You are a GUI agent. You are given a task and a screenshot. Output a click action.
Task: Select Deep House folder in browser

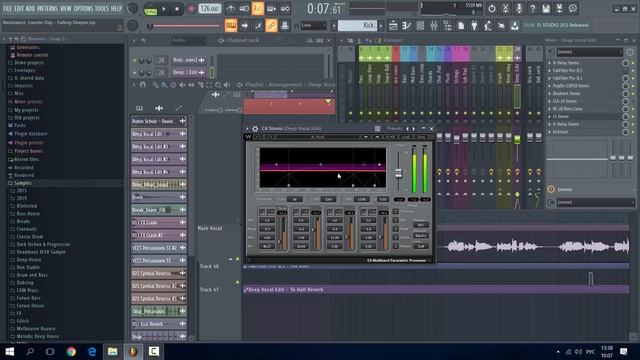pyautogui.click(x=29, y=260)
